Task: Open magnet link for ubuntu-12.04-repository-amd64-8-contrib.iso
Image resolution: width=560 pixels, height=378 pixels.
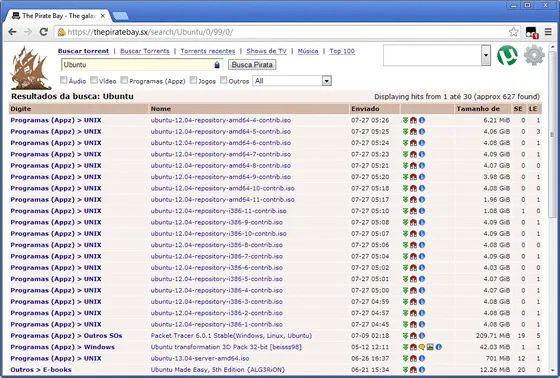Action: point(413,165)
